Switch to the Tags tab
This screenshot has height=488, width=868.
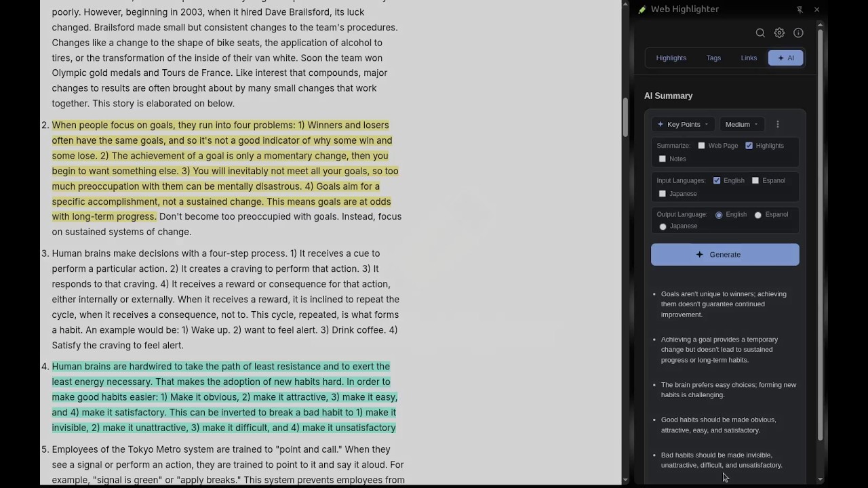[713, 58]
